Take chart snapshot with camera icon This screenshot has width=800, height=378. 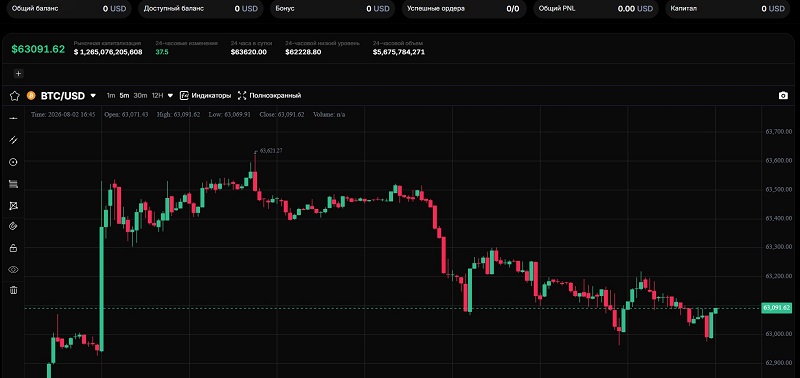[783, 95]
